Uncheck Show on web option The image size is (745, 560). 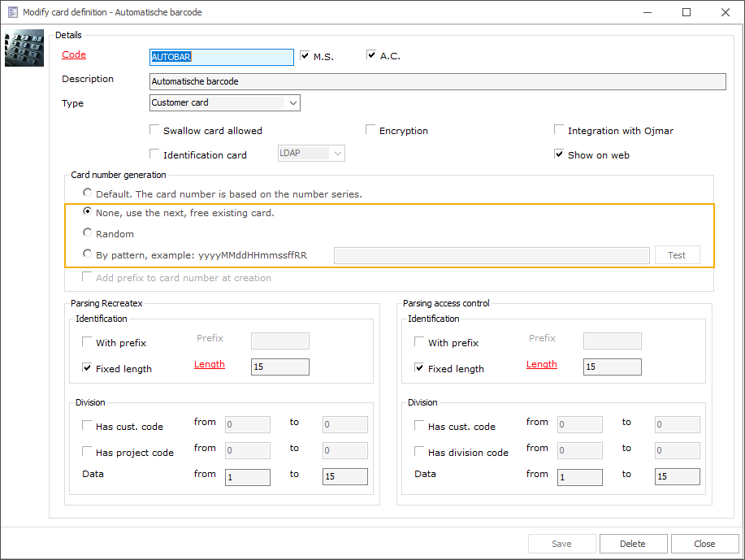pyautogui.click(x=559, y=154)
